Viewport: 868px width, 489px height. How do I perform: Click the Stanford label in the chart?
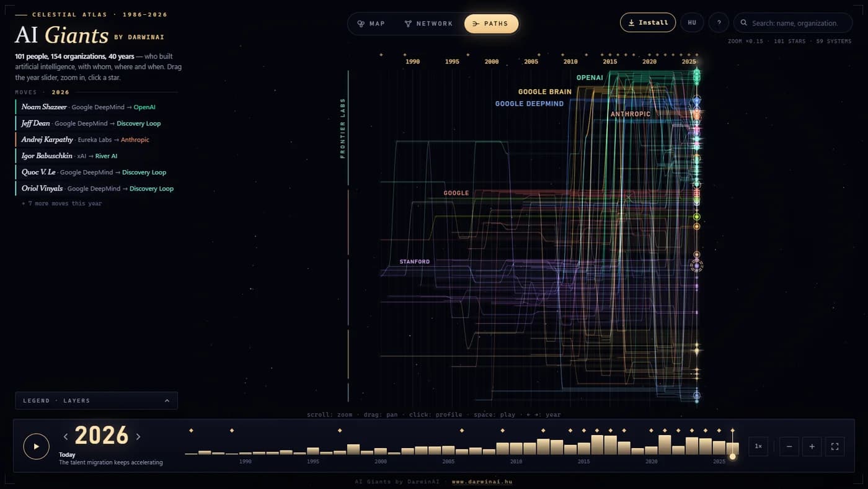click(415, 262)
